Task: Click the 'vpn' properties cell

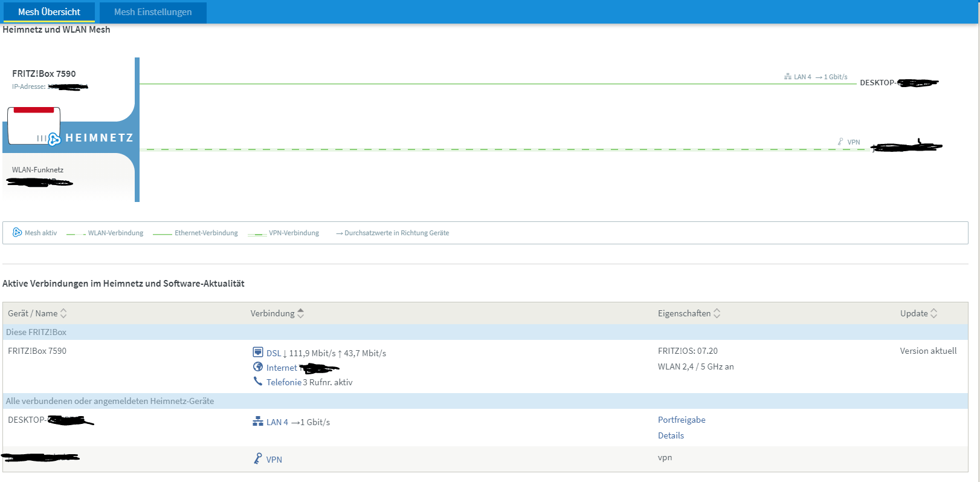Action: pos(665,458)
